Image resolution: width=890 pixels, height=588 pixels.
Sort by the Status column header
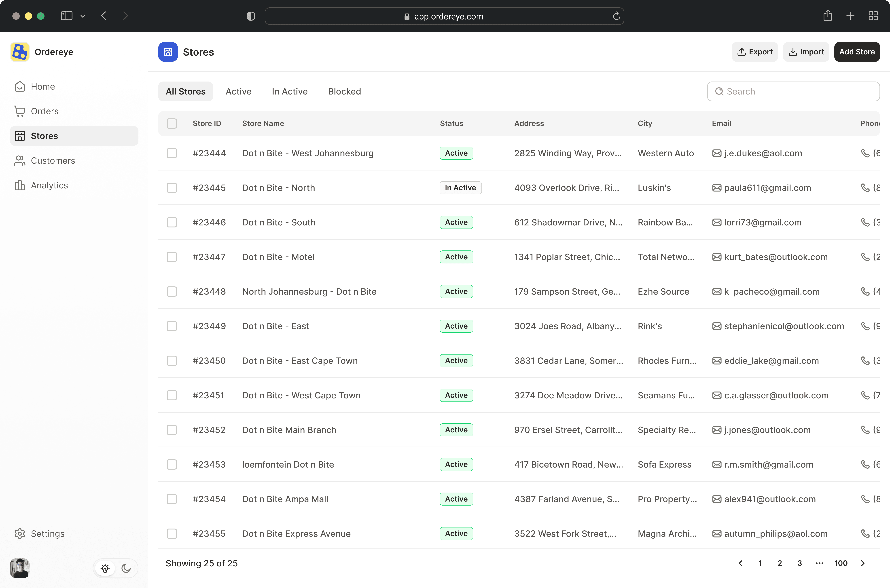[x=451, y=123]
